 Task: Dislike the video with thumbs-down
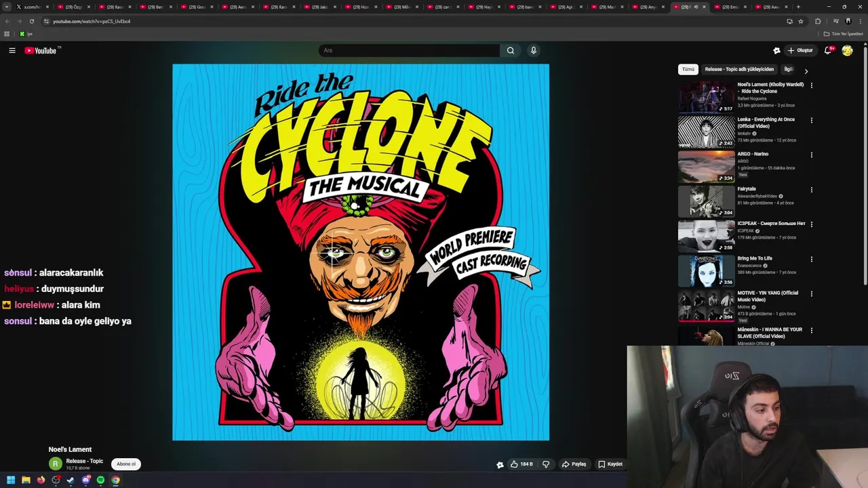click(x=546, y=464)
